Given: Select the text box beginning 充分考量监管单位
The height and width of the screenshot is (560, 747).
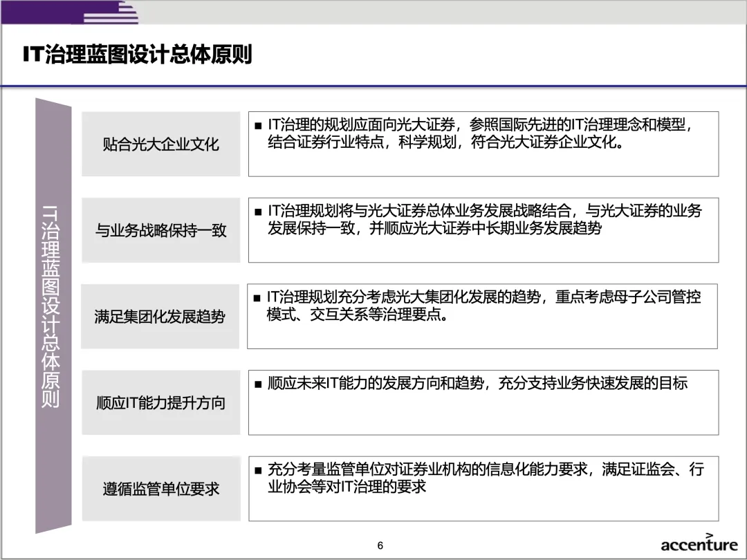Looking at the screenshot, I should click(x=483, y=489).
